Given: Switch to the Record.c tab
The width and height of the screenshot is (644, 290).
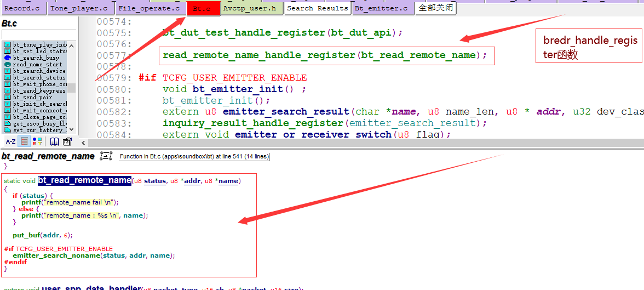Looking at the screenshot, I should tap(24, 8).
